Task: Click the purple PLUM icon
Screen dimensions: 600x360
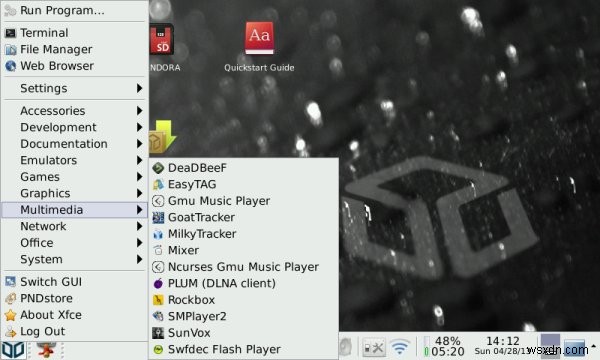Action: point(158,283)
